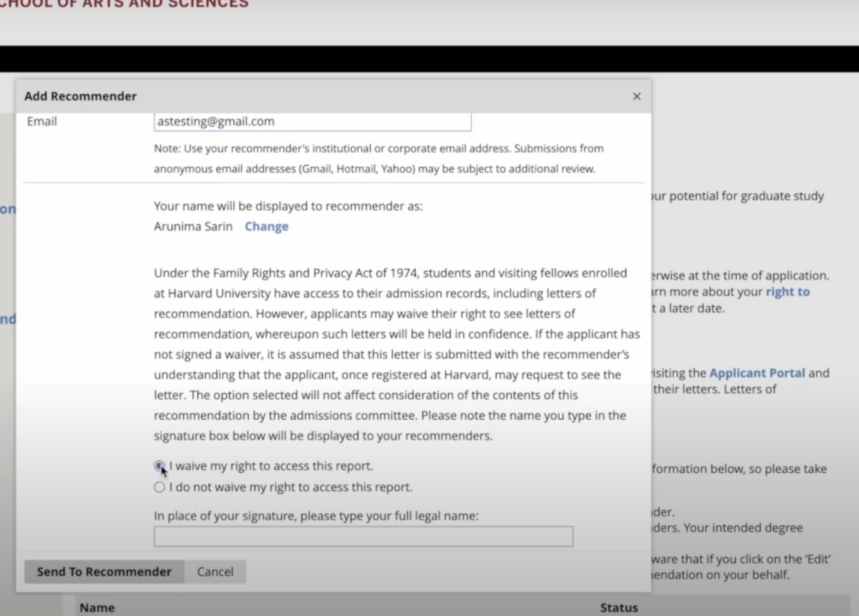The width and height of the screenshot is (859, 616).
Task: Click the Name column header
Action: [x=97, y=608]
